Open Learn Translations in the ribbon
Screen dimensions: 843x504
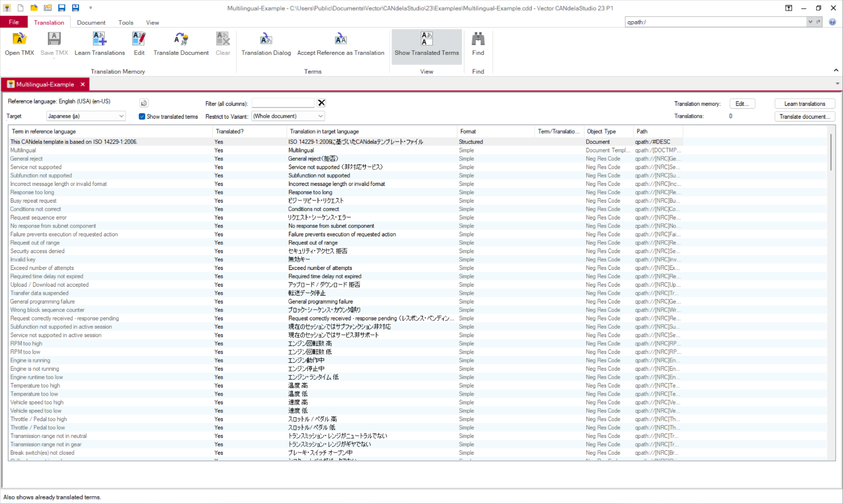pos(100,45)
